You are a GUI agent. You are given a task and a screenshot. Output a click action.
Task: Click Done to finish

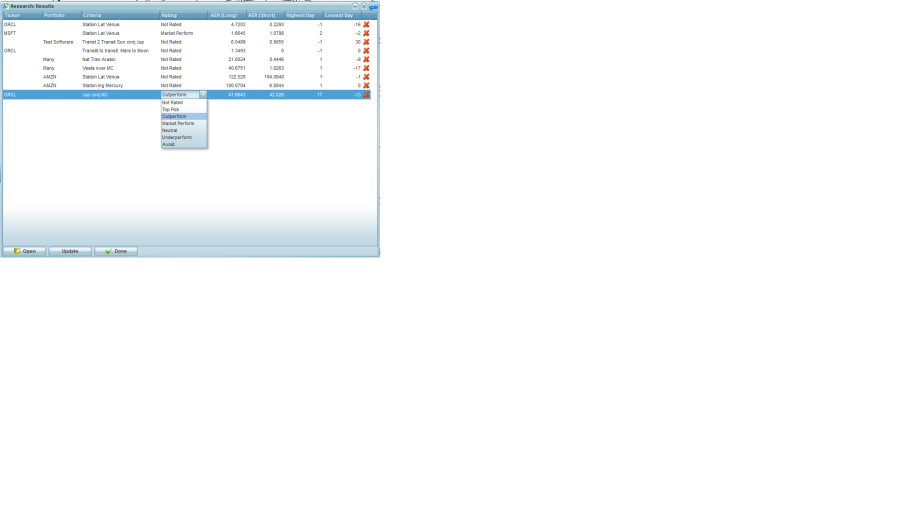[116, 251]
